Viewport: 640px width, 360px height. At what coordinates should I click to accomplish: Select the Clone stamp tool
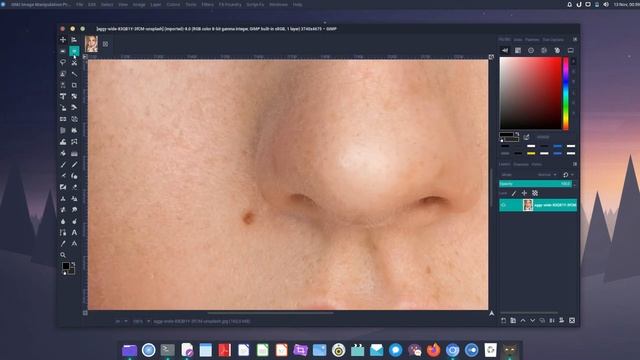(x=63, y=199)
